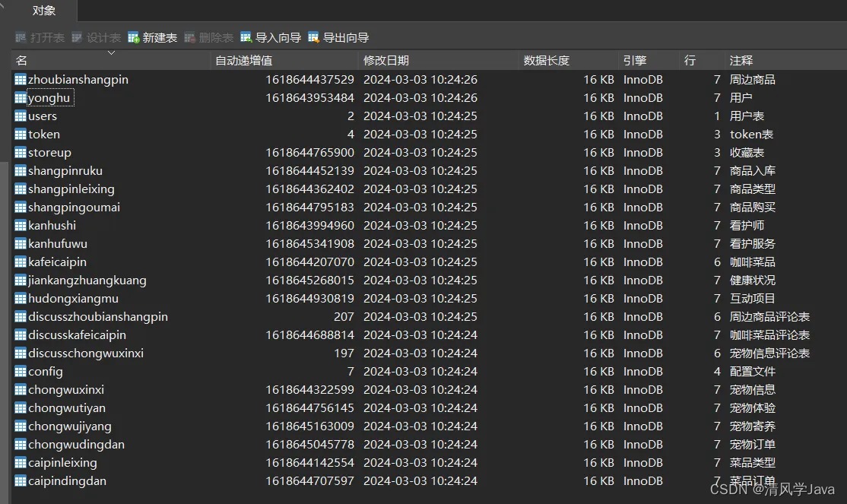This screenshot has height=504, width=847.
Task: Click the 新建表 (new table) toolbar button
Action: [x=152, y=37]
